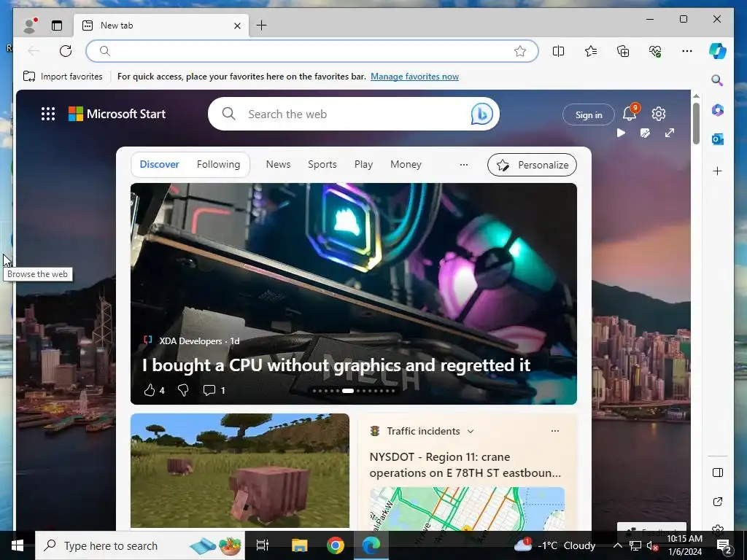Open the NYSDOT crane operations headline
The image size is (747, 560).
click(x=465, y=464)
